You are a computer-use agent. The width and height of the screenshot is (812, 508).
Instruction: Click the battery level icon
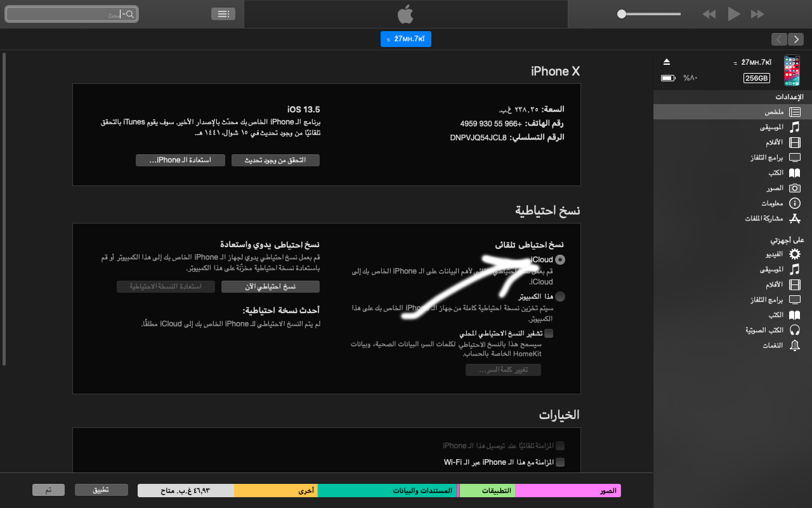[x=668, y=78]
